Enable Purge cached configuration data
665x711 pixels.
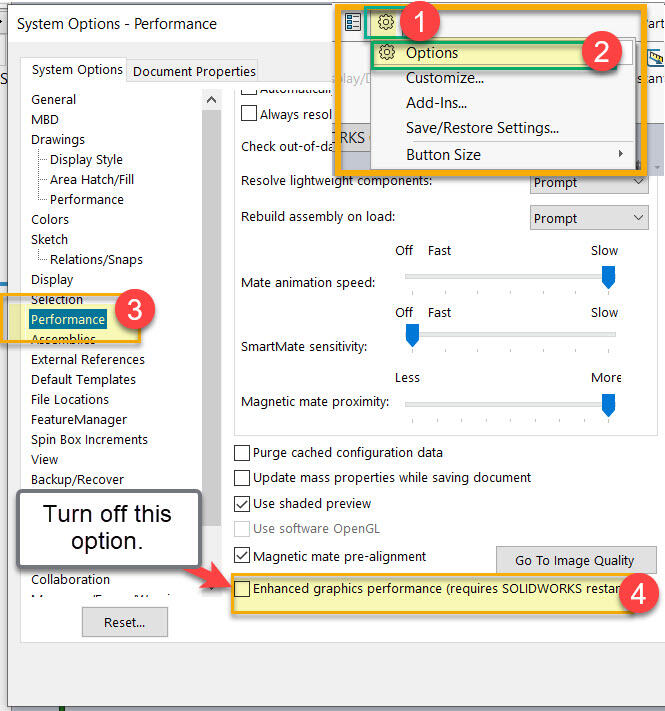point(242,453)
